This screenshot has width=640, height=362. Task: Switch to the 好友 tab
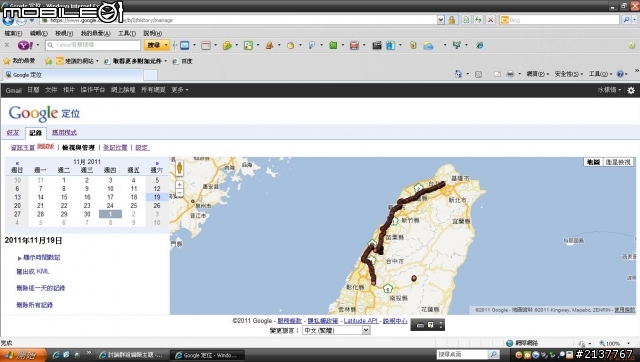[13, 133]
